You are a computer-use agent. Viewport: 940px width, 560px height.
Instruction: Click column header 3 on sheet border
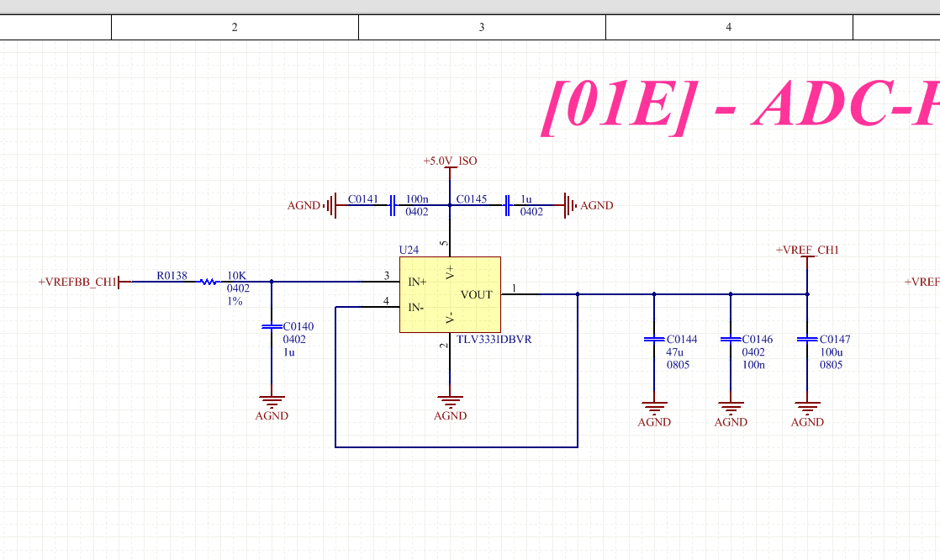pyautogui.click(x=482, y=27)
